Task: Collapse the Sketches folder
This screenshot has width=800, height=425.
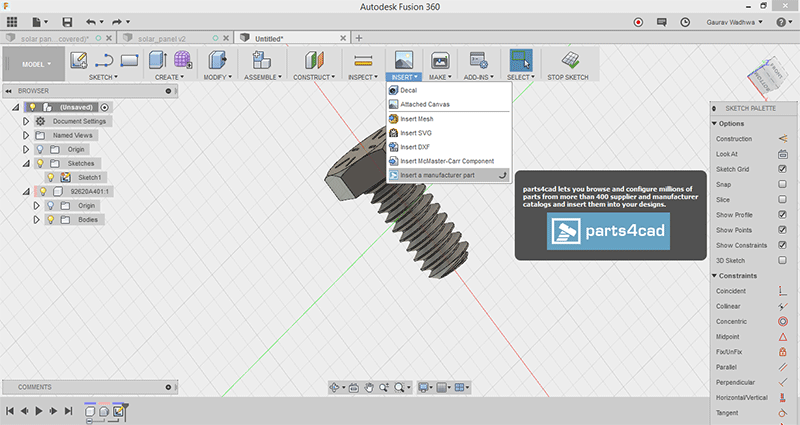Action: tap(26, 163)
